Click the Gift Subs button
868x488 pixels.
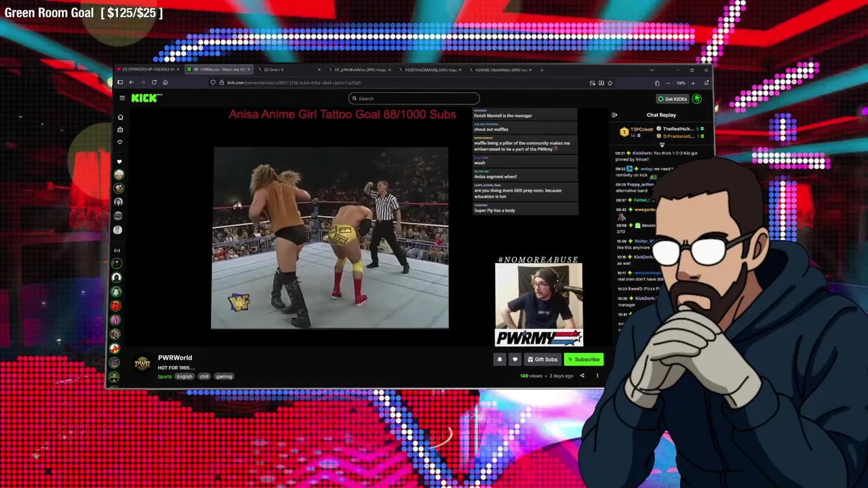click(x=542, y=359)
